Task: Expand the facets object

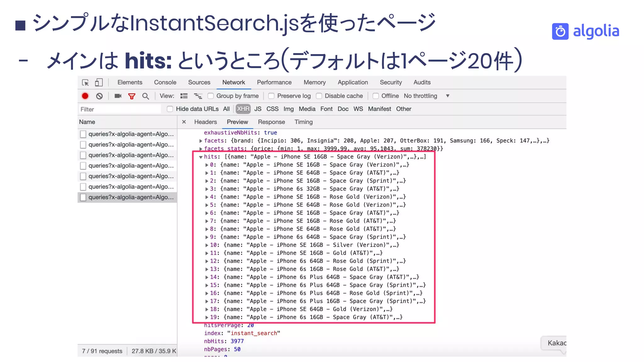Action: tap(201, 141)
